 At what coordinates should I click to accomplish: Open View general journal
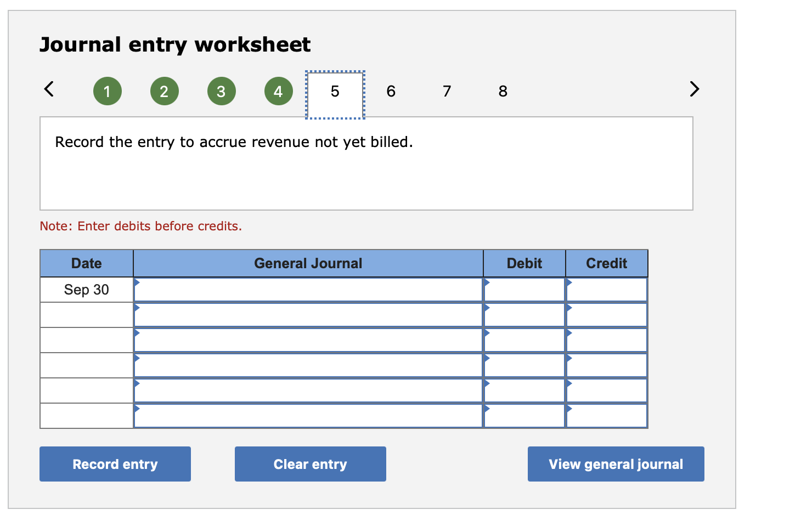point(615,463)
